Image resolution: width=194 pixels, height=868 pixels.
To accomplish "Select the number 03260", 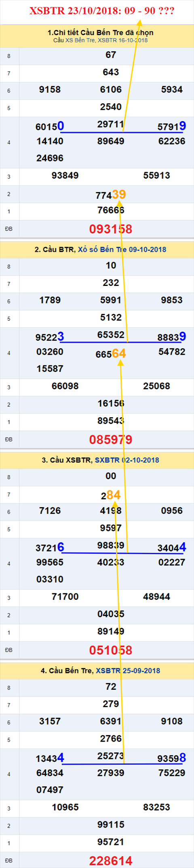I will coord(50,352).
